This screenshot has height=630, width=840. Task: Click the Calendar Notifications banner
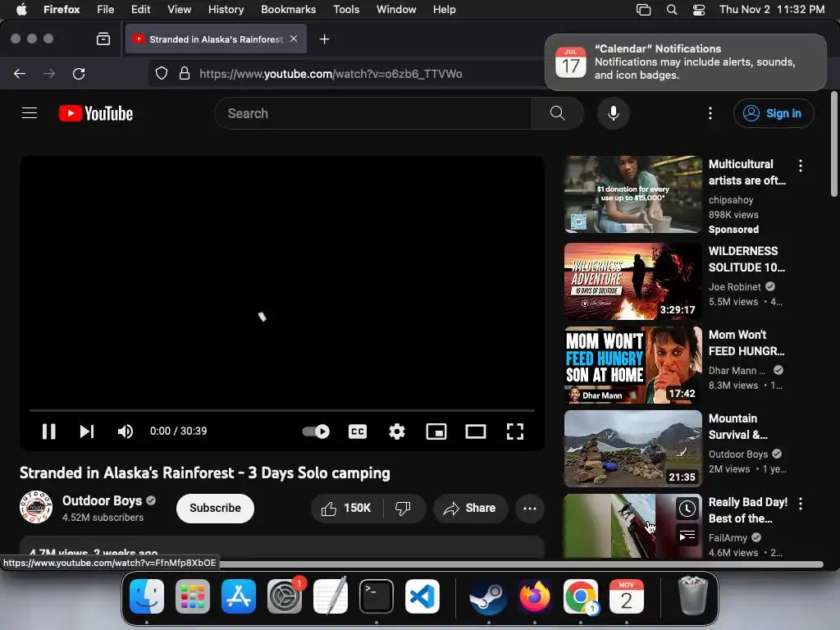[685, 62]
